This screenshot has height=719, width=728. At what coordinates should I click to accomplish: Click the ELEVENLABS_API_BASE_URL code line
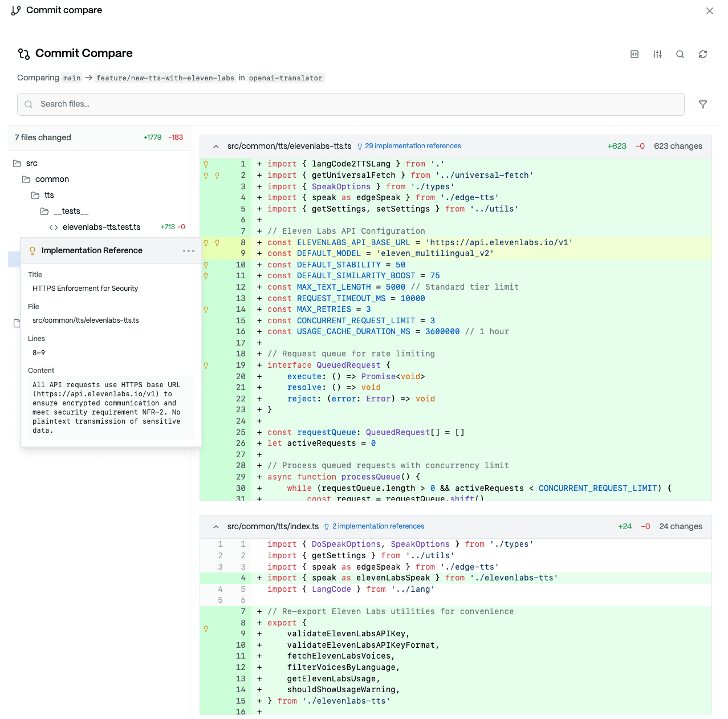click(x=455, y=243)
